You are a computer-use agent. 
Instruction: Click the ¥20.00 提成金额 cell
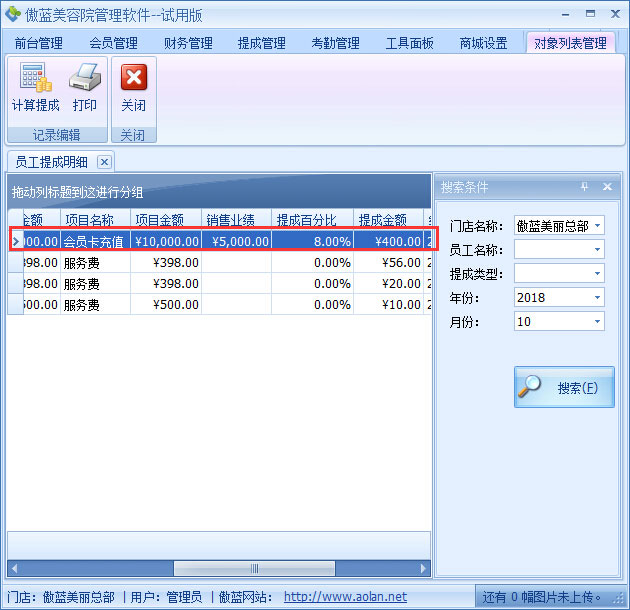[389, 283]
